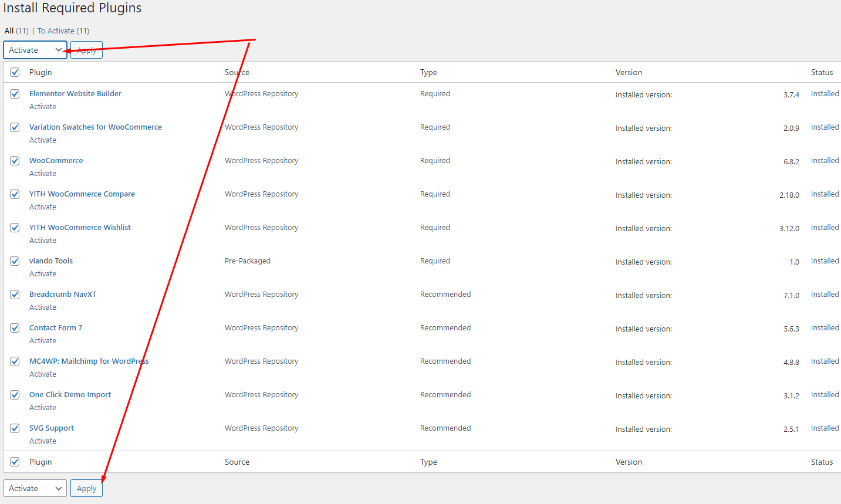Open YITH WooCommerce Wishlist plugin link
The width and height of the screenshot is (841, 504).
click(80, 227)
